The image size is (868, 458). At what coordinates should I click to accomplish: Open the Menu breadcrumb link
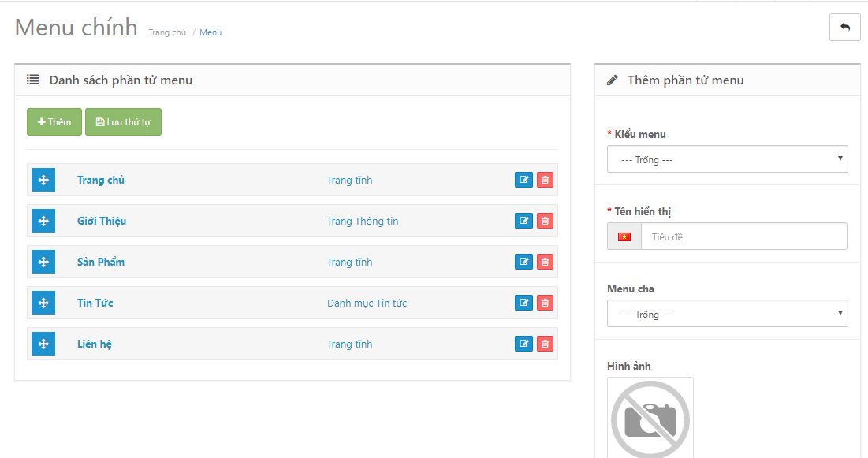(210, 32)
